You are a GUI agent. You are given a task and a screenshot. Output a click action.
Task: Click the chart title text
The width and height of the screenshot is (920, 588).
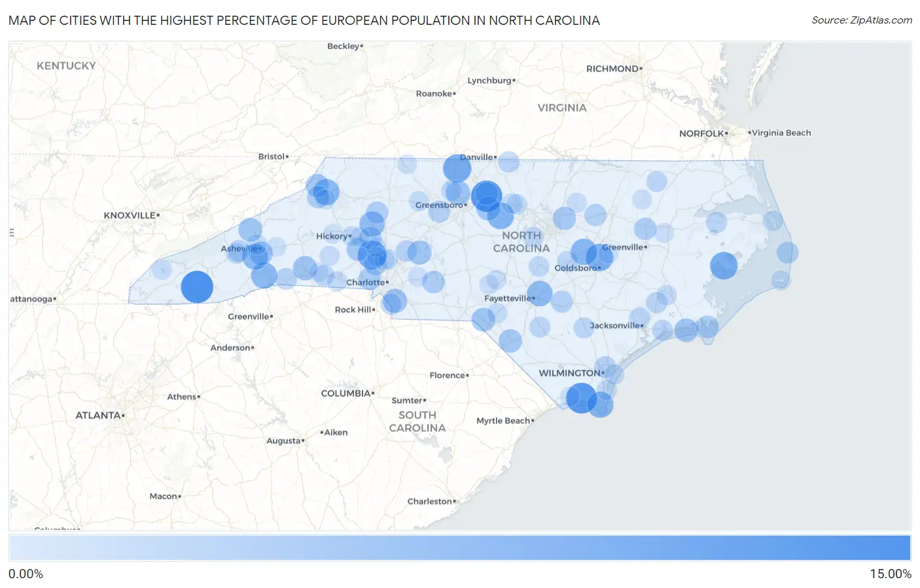click(x=304, y=20)
